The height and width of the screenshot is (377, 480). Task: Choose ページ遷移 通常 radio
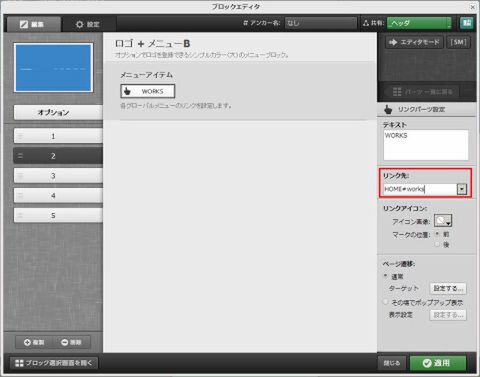386,276
